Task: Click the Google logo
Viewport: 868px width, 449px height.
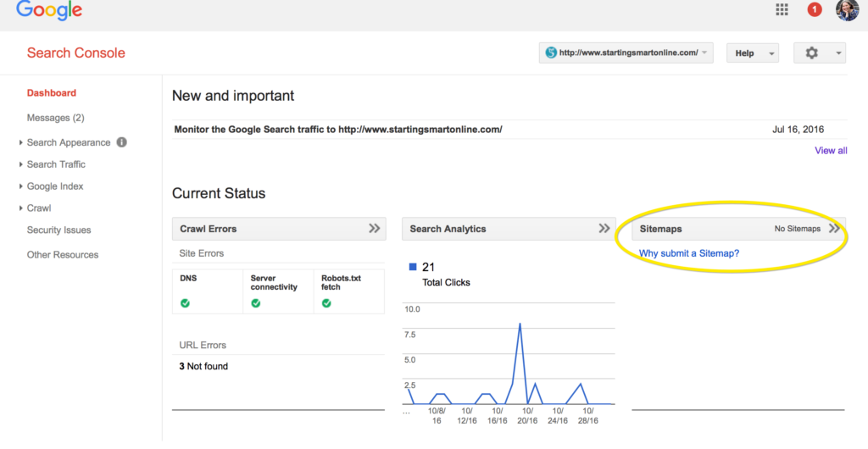Action: click(48, 11)
